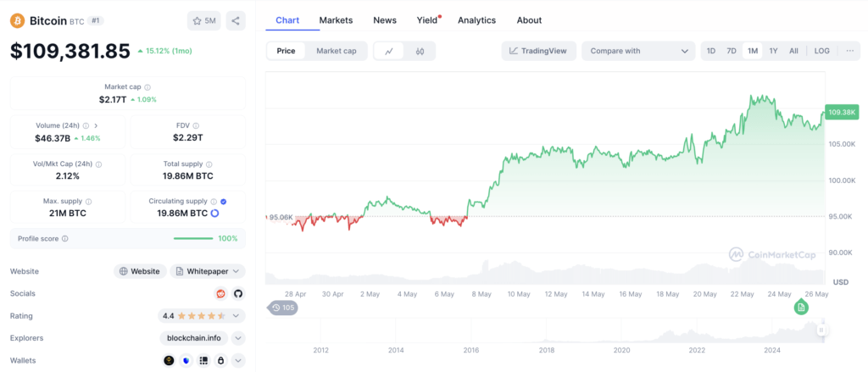This screenshot has height=372, width=868.
Task: Open the GitHub social icon
Action: [x=238, y=293]
